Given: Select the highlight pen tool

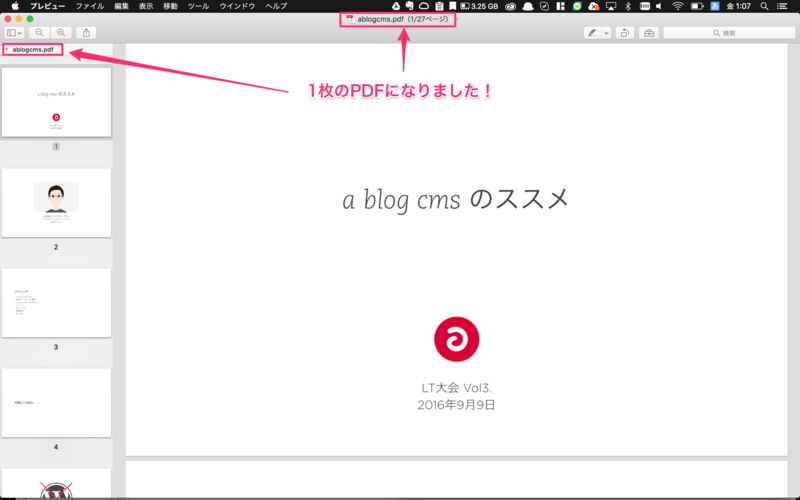Looking at the screenshot, I should click(x=592, y=33).
